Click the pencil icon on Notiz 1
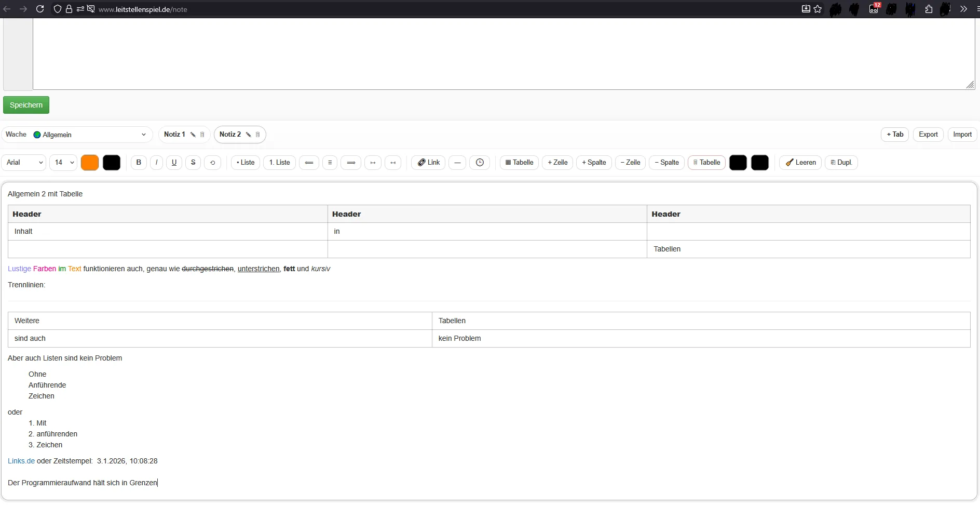 [x=193, y=135]
